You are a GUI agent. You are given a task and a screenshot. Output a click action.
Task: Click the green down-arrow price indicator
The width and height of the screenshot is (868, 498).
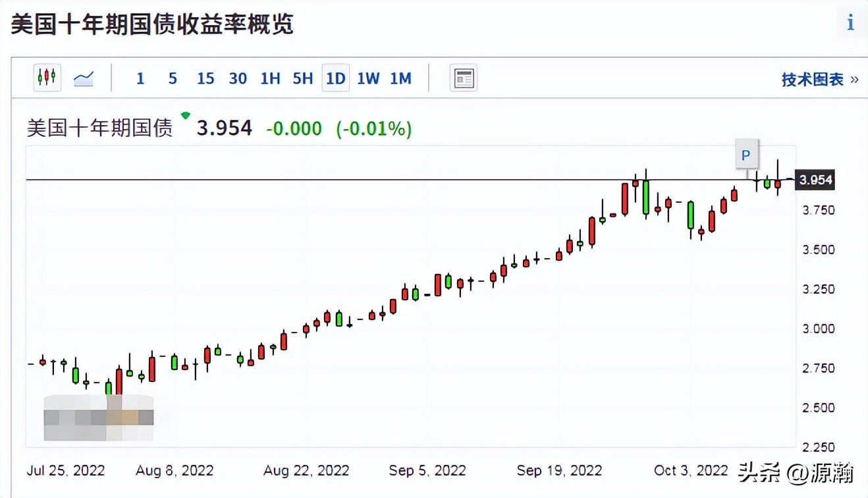pos(185,116)
